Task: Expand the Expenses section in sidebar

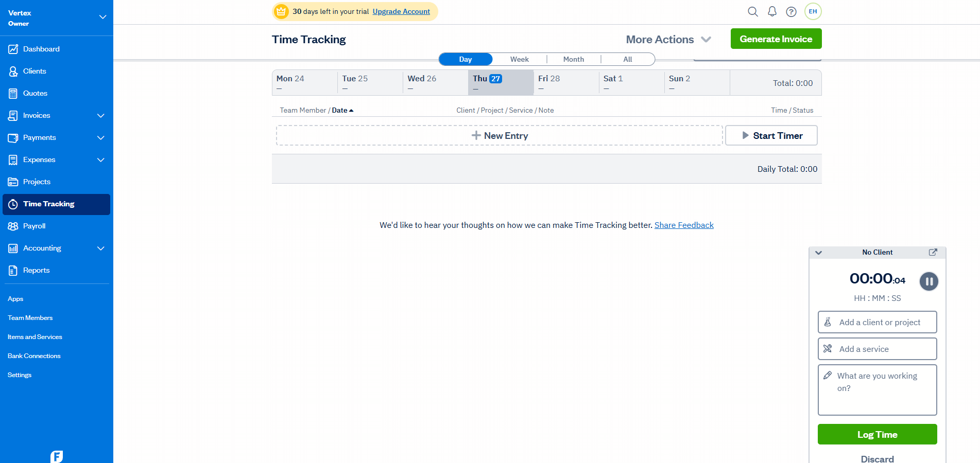Action: click(101, 159)
